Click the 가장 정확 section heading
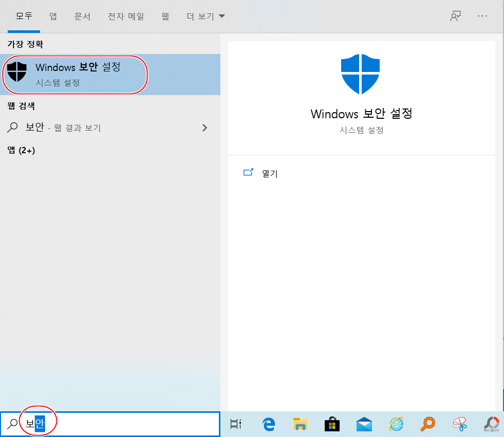Viewport: 504px width, 437px height. coord(25,44)
